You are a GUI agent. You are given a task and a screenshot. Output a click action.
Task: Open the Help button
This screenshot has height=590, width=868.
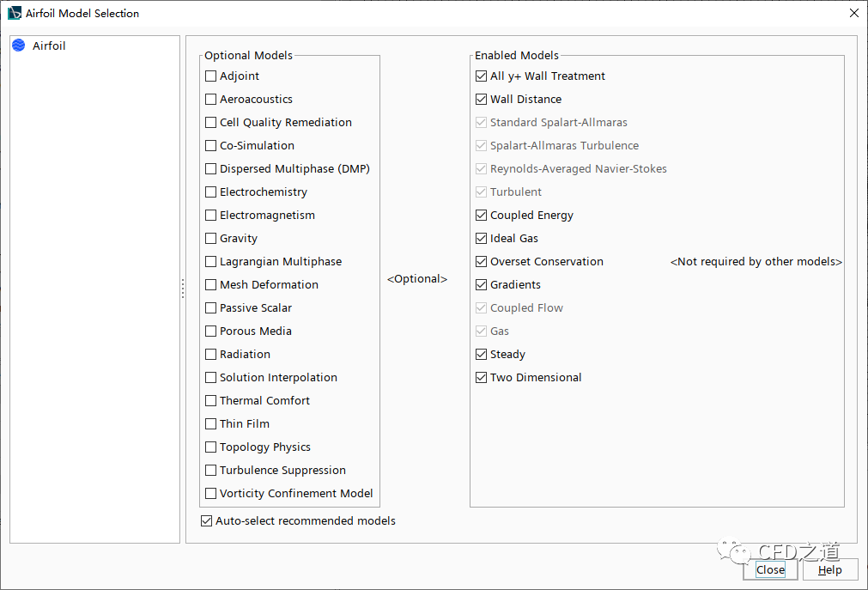(829, 569)
